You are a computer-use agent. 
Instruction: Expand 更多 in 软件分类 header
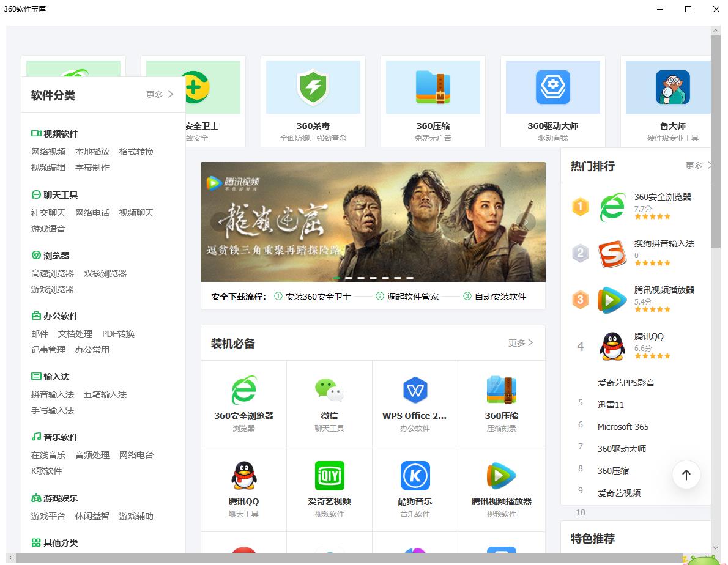159,95
